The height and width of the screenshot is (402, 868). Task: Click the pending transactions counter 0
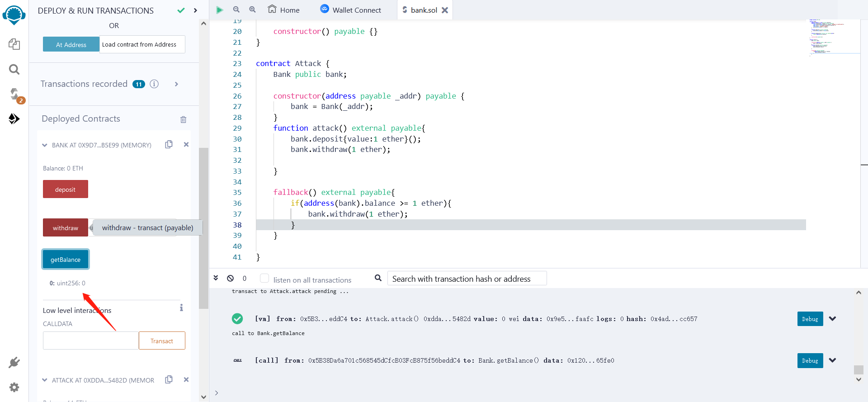tap(245, 278)
